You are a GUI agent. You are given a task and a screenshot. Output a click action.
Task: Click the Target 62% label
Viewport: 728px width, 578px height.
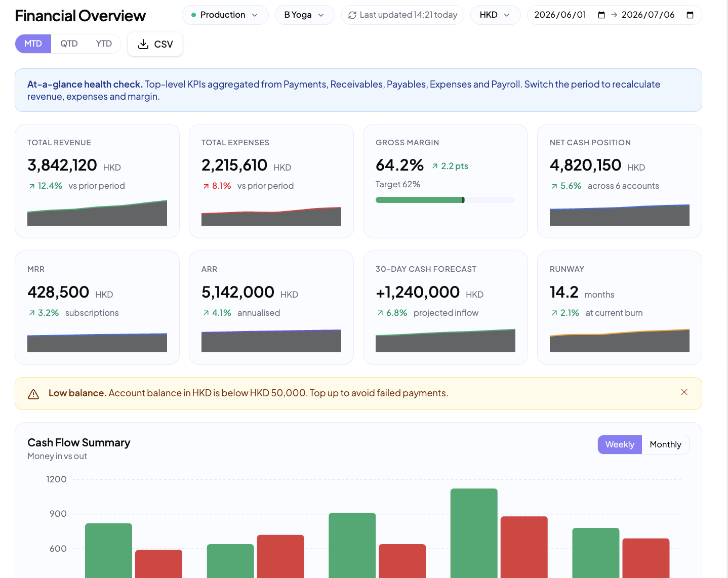[x=398, y=184]
